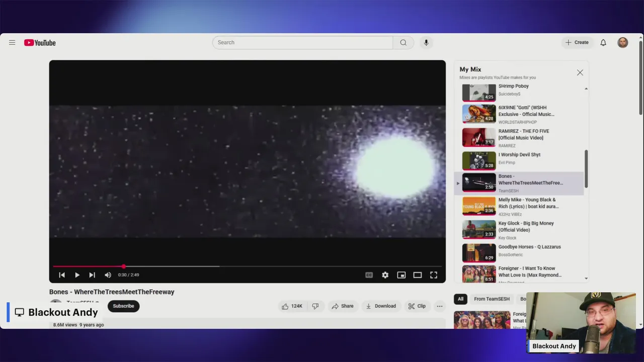Open the notifications bell
The width and height of the screenshot is (644, 362).
click(603, 43)
